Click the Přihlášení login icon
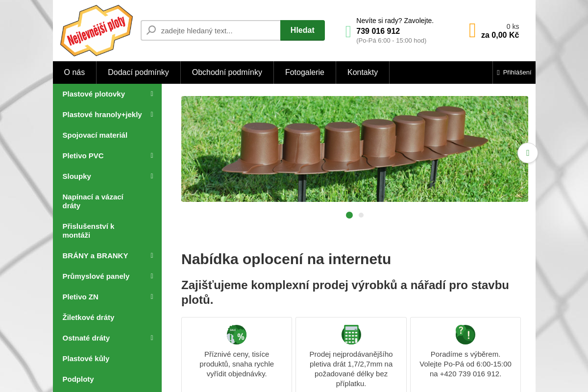The height and width of the screenshot is (392, 588). click(x=498, y=72)
